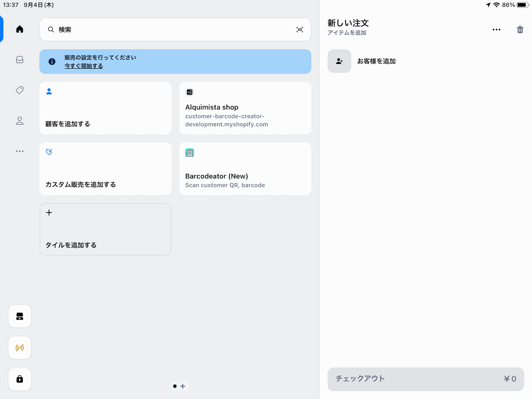532x399 pixels.
Task: Tap the カスタム販売を追加する tile
Action: (105, 169)
